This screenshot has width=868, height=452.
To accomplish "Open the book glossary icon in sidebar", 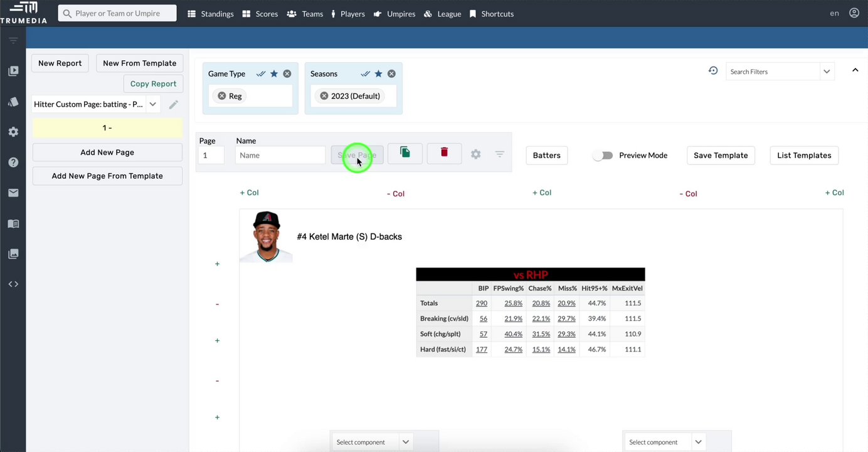I will [13, 223].
